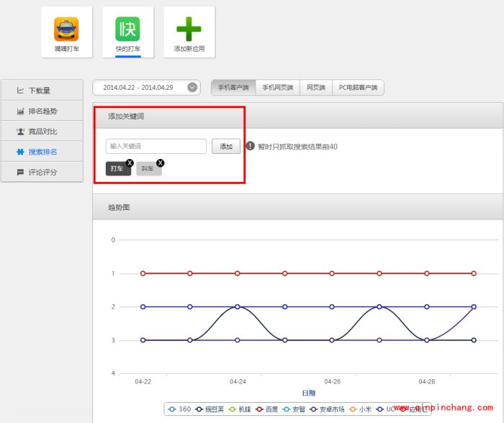Toggle the 机锋 series in legend
This screenshot has width=504, height=423.
[240, 409]
